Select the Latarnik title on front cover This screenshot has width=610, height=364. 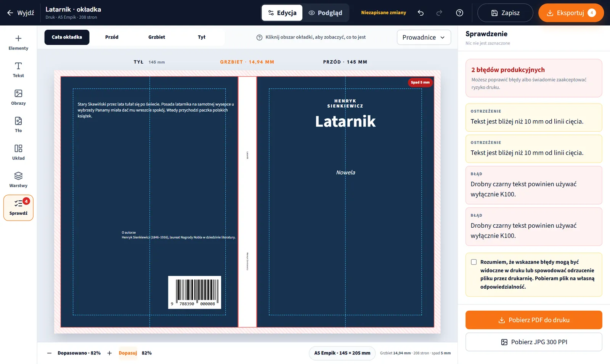(x=345, y=121)
